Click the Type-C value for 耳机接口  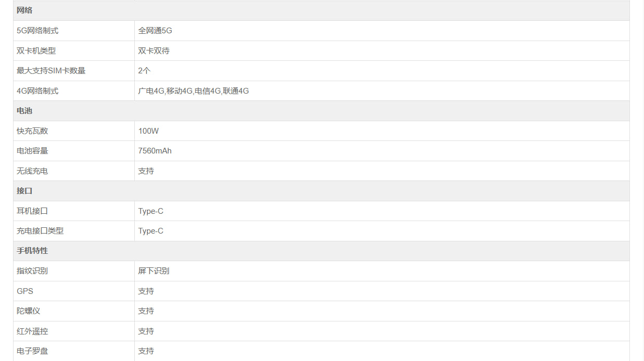point(150,211)
